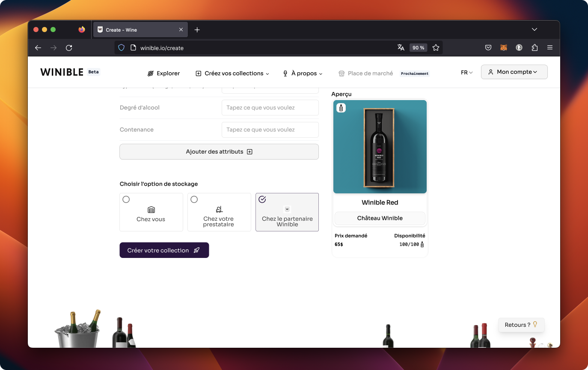The width and height of the screenshot is (588, 370).
Task: Expand the À propos menu
Action: [303, 73]
